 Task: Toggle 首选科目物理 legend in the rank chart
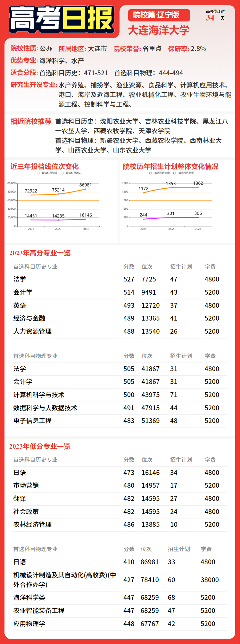point(46,173)
